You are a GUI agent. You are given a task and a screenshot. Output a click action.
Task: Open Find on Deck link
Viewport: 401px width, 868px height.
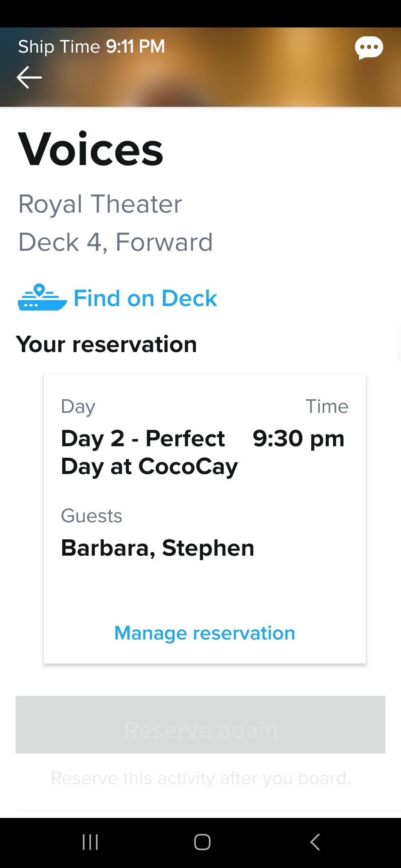tap(145, 298)
